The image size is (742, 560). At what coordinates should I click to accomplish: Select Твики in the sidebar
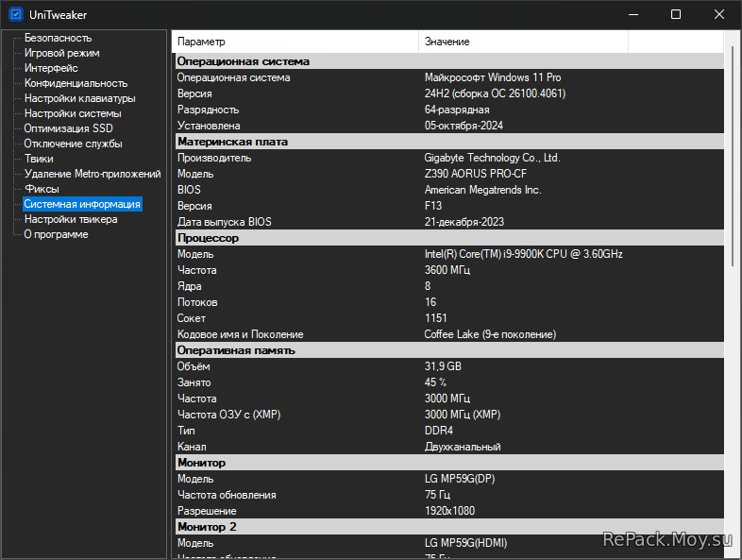(39, 159)
